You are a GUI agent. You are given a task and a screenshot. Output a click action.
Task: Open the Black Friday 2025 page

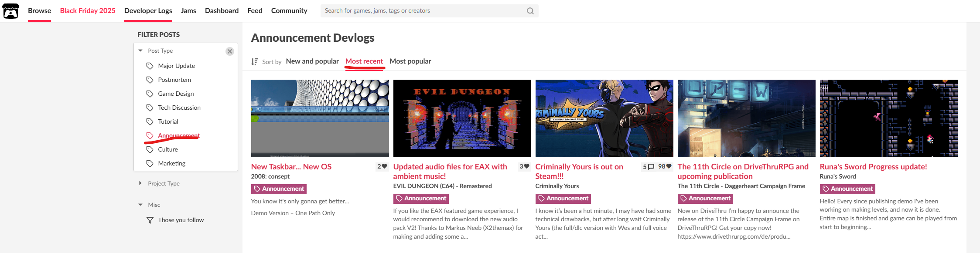click(88, 10)
